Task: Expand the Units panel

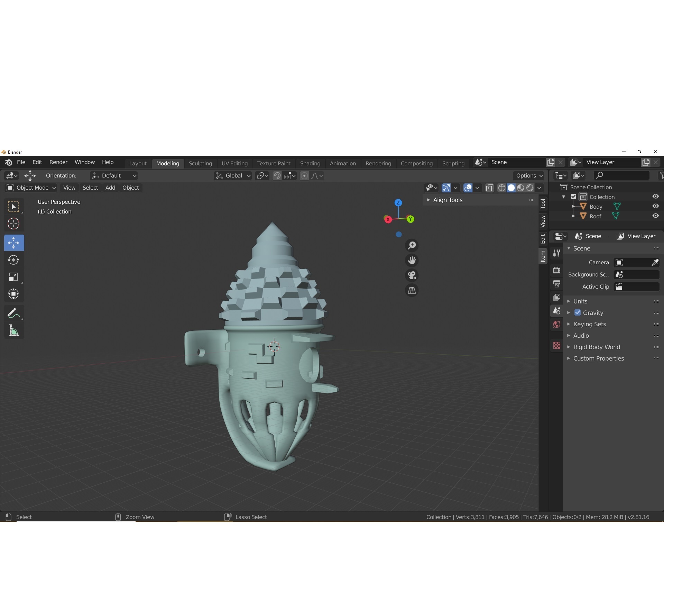Action: [580, 301]
